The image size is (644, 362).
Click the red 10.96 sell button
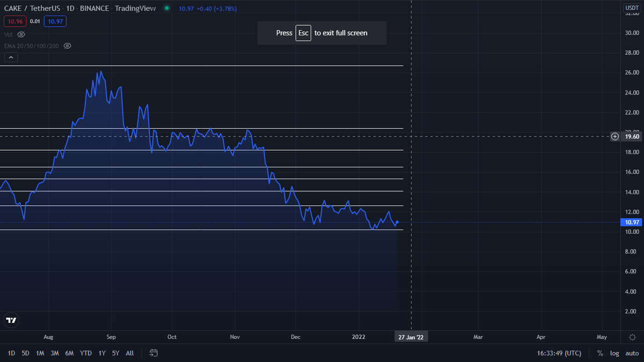pos(15,21)
